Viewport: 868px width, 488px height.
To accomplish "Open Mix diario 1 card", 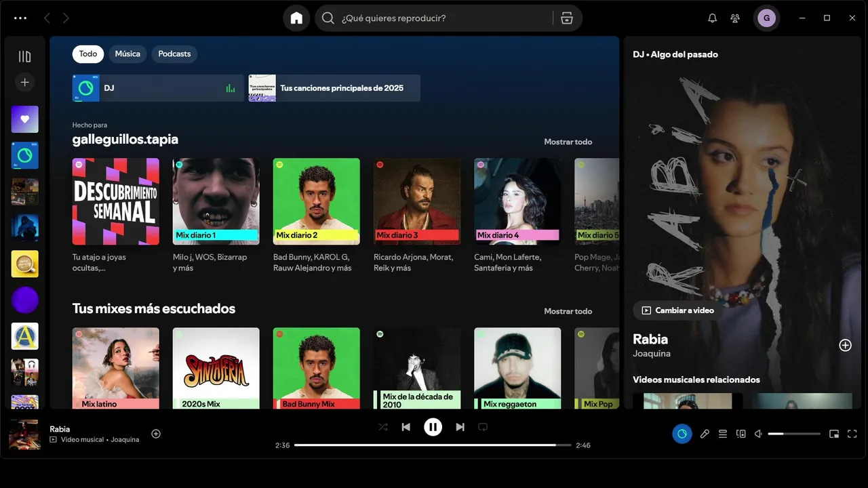I will pos(216,201).
